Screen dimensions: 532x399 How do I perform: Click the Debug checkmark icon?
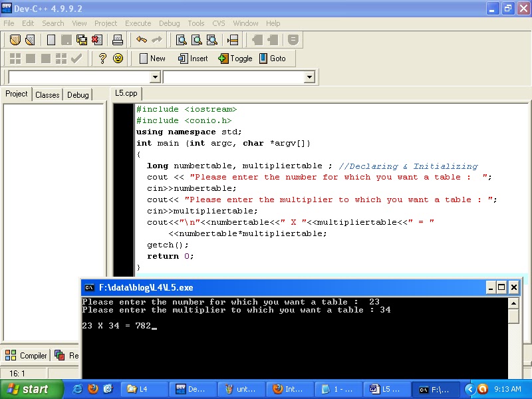[x=76, y=59]
